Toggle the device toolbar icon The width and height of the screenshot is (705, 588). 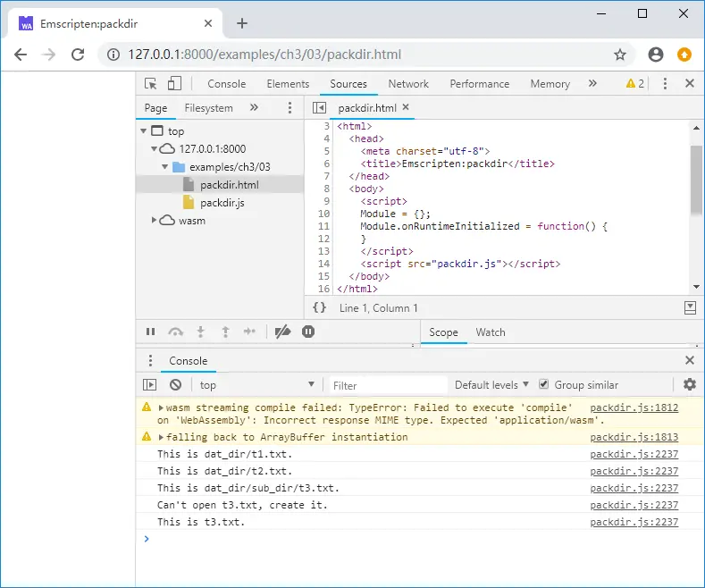(174, 84)
